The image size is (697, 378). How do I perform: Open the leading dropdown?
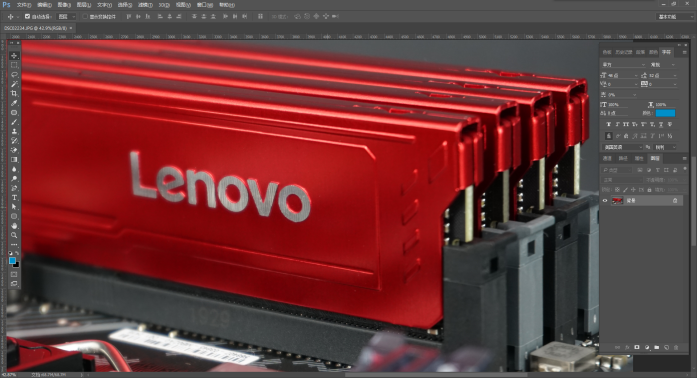click(x=662, y=76)
